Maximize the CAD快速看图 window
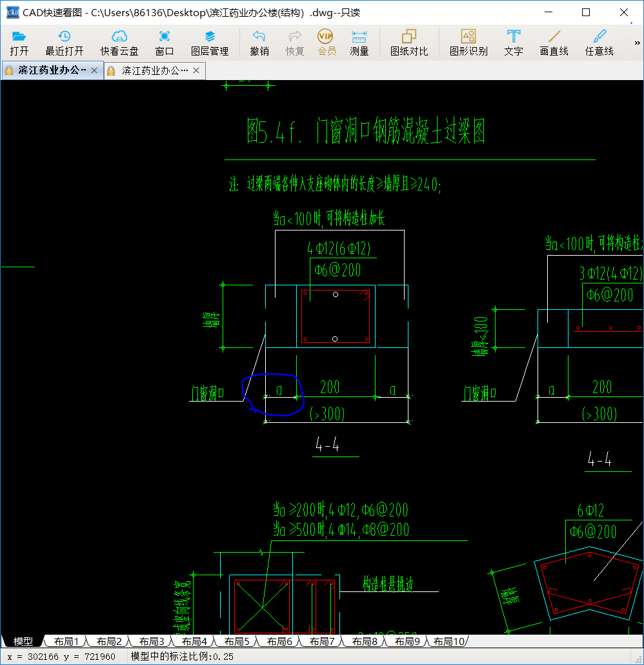The image size is (644, 665). (x=586, y=12)
